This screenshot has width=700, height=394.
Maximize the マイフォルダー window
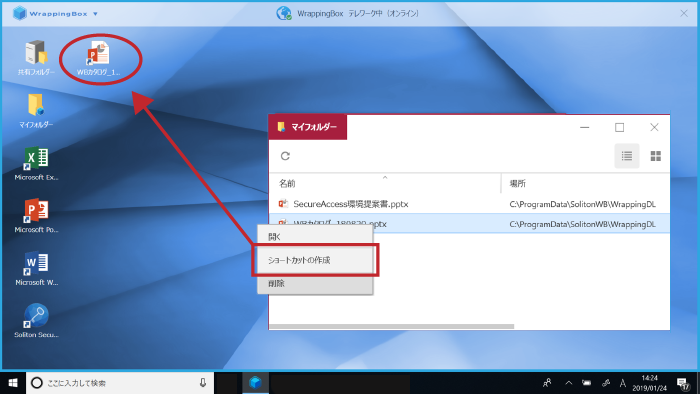619,128
